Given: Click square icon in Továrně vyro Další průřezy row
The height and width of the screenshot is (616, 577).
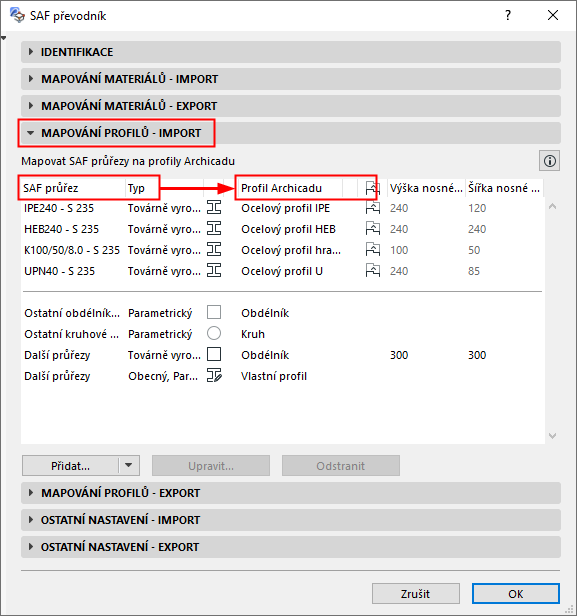Looking at the screenshot, I should pos(214,354).
